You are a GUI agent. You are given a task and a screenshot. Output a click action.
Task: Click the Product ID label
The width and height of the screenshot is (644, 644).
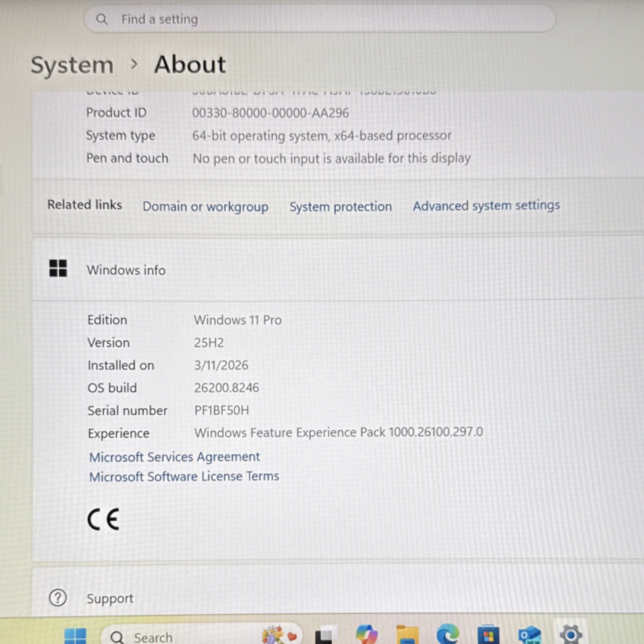[x=116, y=113]
